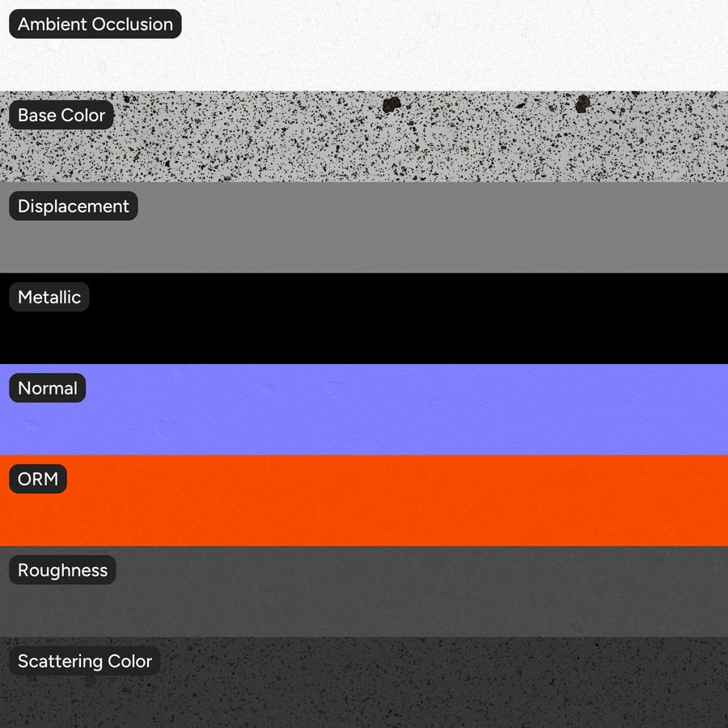The height and width of the screenshot is (728, 728).
Task: Click the Ambient Occlusion label
Action: tap(95, 24)
